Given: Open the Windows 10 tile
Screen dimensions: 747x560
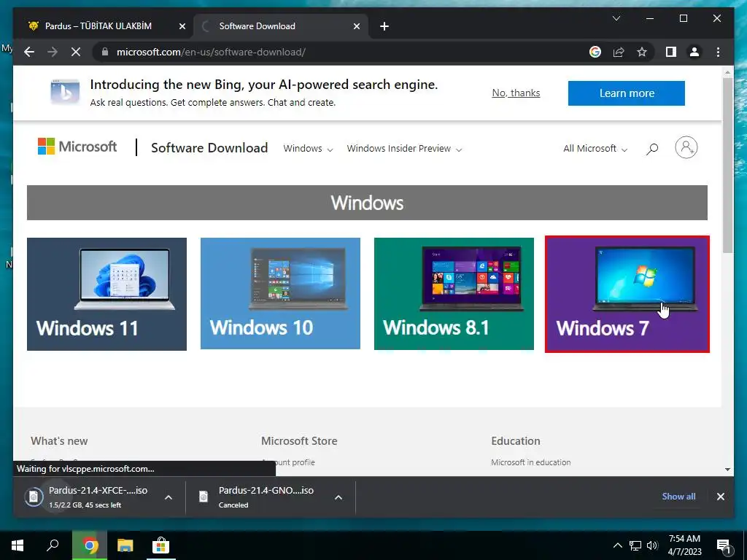Looking at the screenshot, I should [x=280, y=294].
